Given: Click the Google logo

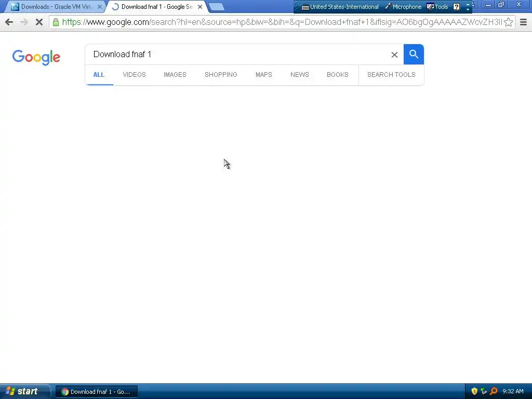Looking at the screenshot, I should (36, 57).
